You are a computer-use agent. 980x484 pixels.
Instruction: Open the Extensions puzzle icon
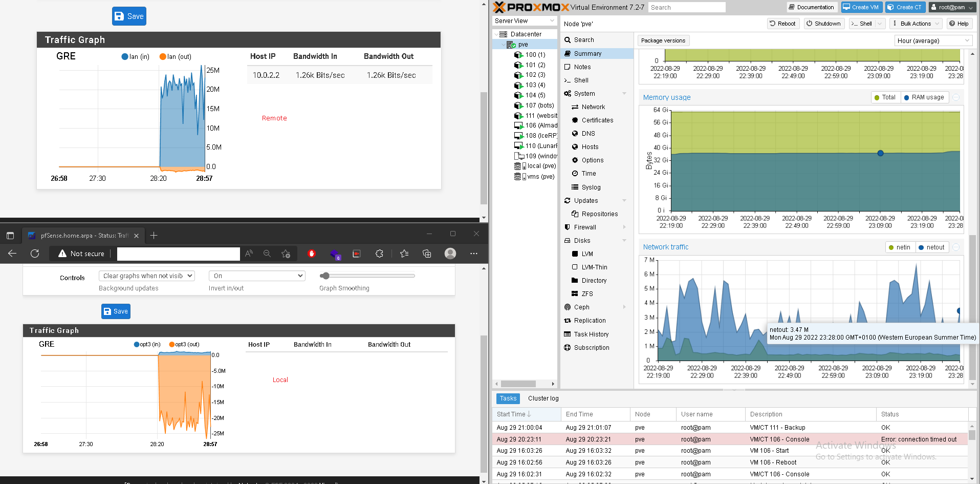(379, 254)
